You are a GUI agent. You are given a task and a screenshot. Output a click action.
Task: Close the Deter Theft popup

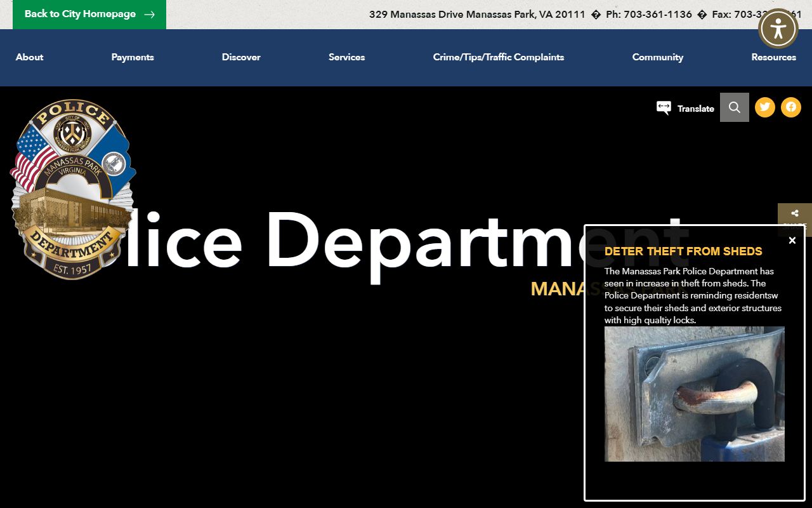click(x=792, y=240)
